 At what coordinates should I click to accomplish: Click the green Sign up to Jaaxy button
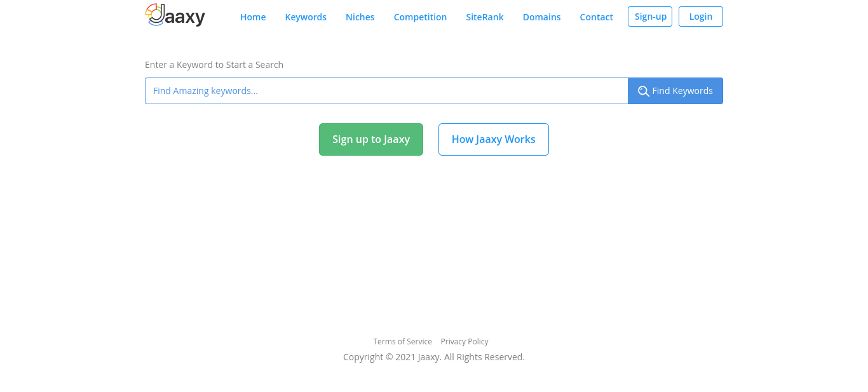(371, 139)
